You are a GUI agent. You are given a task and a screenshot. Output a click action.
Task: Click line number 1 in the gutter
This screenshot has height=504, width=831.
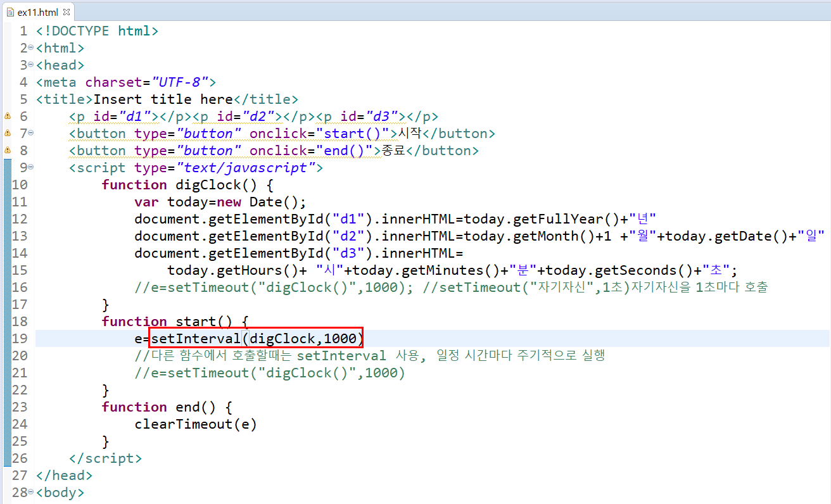tap(23, 31)
